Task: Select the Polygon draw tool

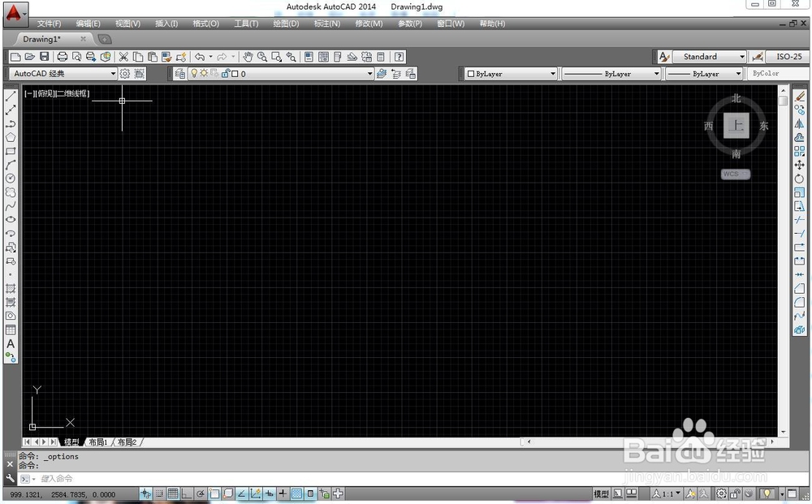Action: click(x=11, y=138)
